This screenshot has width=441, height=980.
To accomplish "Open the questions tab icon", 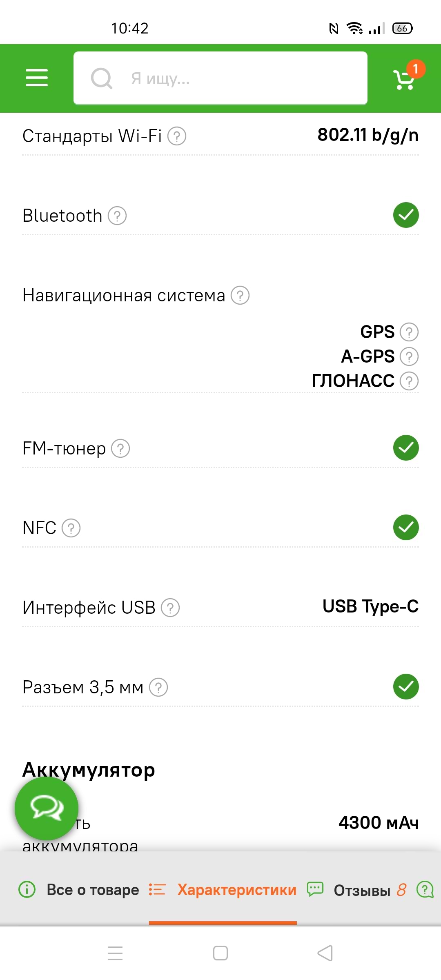I will pyautogui.click(x=425, y=889).
